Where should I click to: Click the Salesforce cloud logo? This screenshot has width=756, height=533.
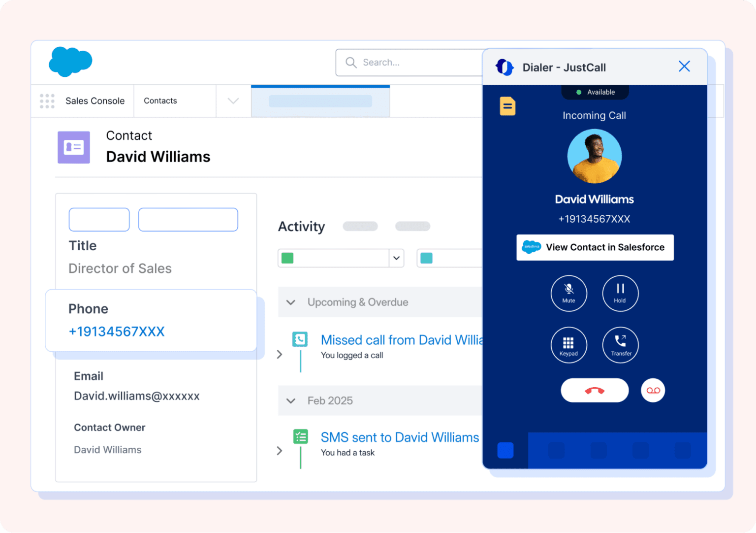coord(70,62)
